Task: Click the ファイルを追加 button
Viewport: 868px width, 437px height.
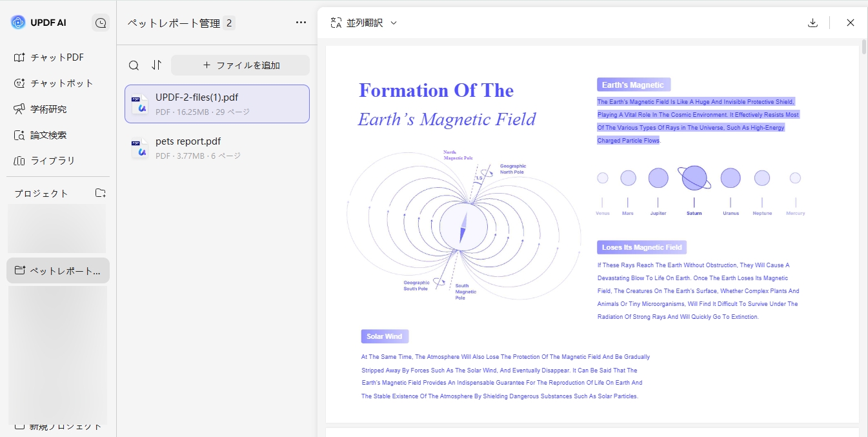Action: (240, 65)
